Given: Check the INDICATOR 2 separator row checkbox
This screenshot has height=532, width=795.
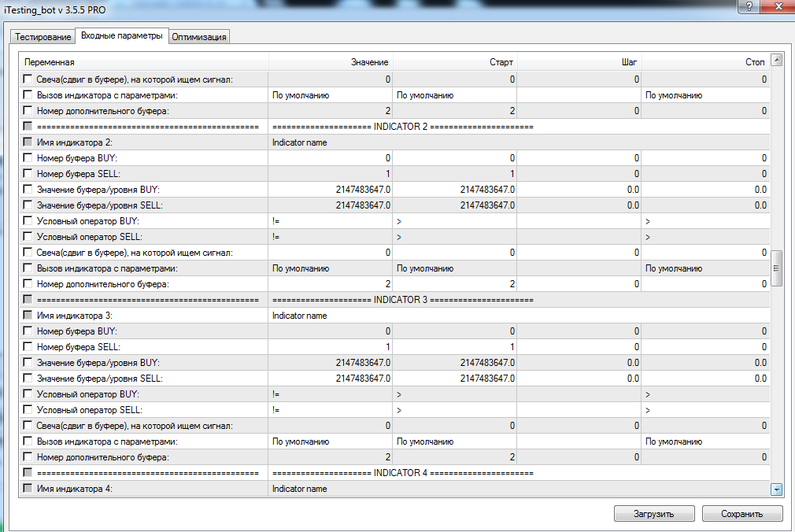Looking at the screenshot, I should [x=28, y=127].
